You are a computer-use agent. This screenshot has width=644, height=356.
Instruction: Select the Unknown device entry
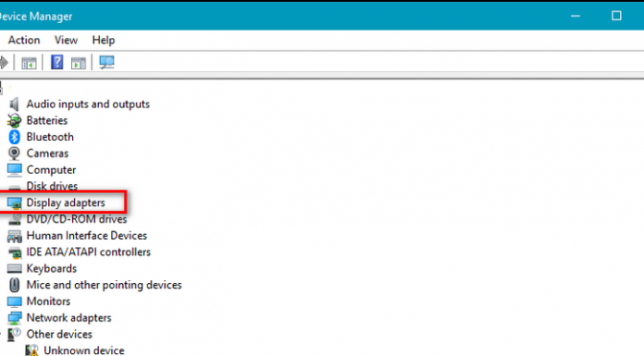(84, 350)
